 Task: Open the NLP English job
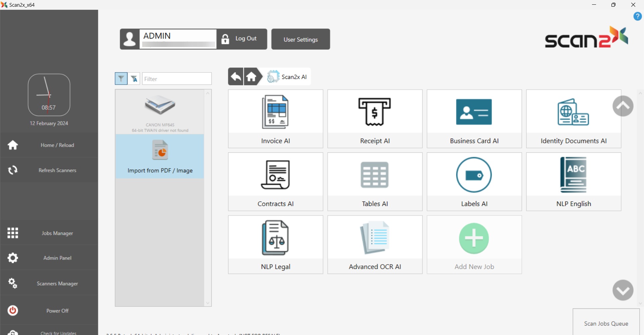574,182
